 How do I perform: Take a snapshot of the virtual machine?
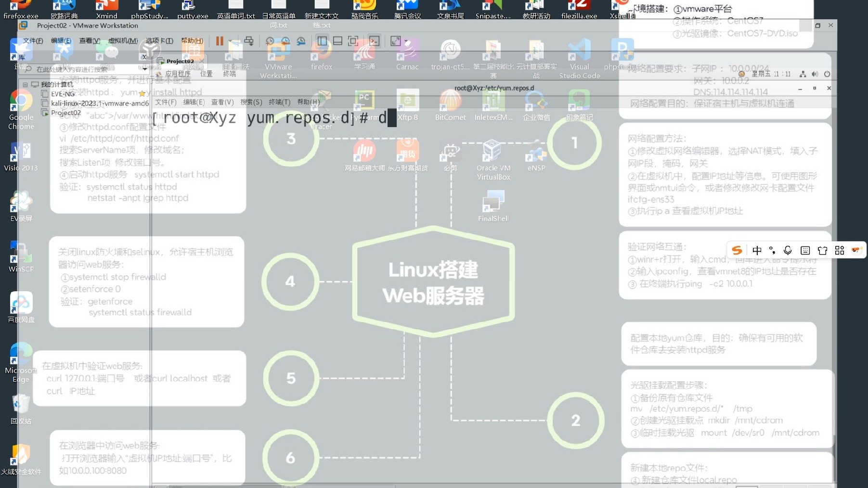pos(270,41)
